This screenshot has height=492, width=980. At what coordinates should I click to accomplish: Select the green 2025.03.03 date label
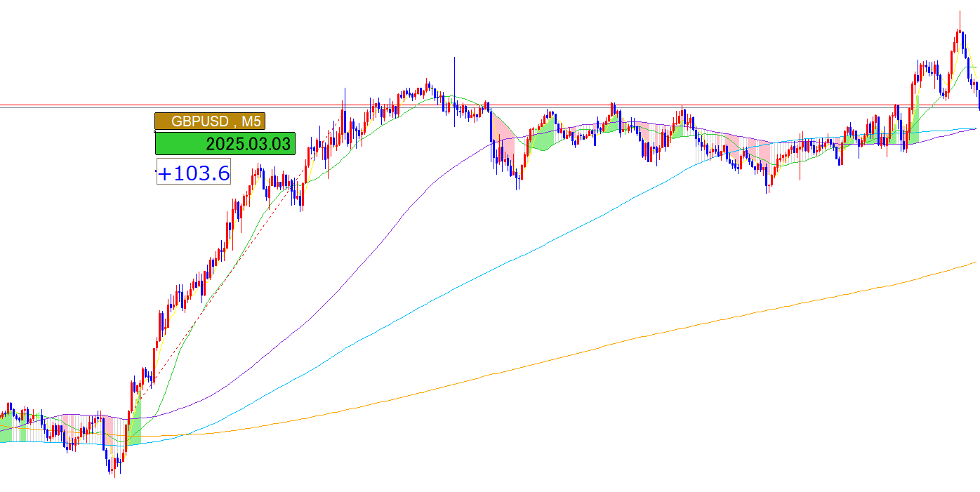[225, 144]
